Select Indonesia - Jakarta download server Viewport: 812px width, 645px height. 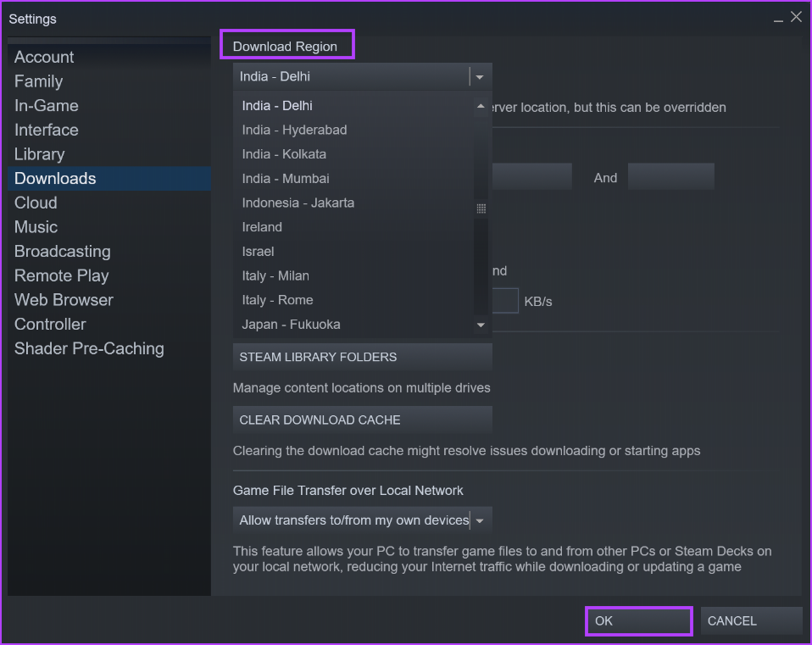tap(298, 203)
